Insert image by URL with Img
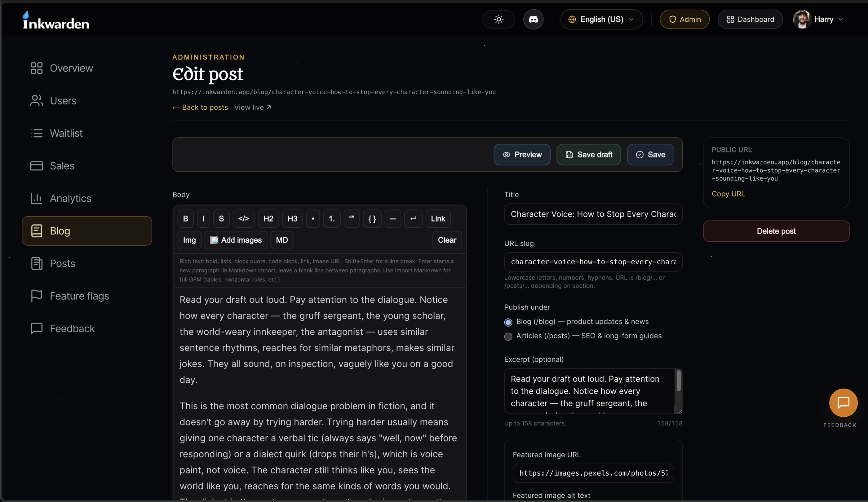 point(189,240)
